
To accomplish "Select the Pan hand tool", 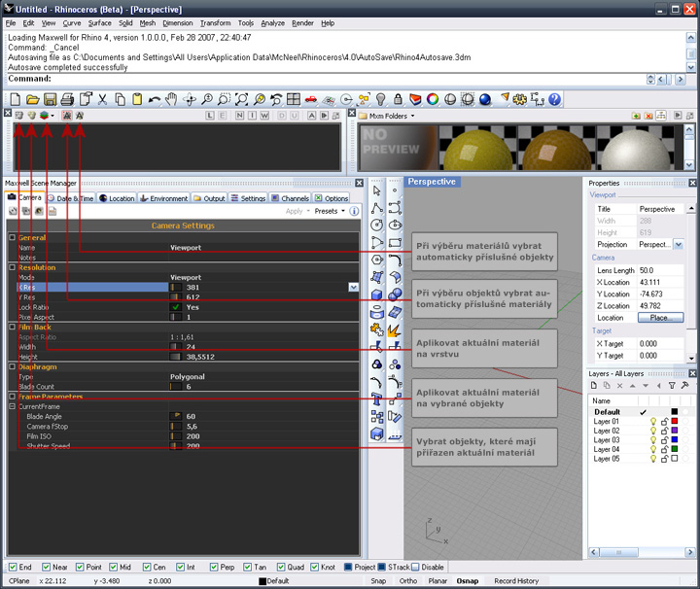I will tap(172, 99).
